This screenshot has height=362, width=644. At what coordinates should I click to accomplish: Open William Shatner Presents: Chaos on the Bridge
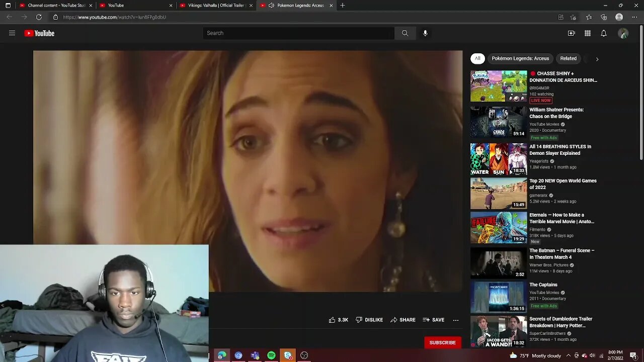pos(556,113)
